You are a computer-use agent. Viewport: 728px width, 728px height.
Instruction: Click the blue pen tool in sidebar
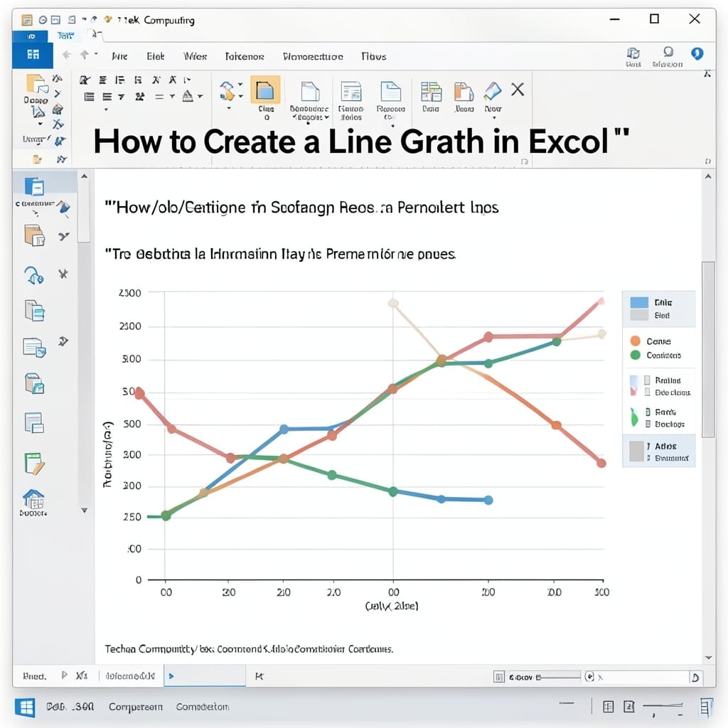click(x=64, y=207)
